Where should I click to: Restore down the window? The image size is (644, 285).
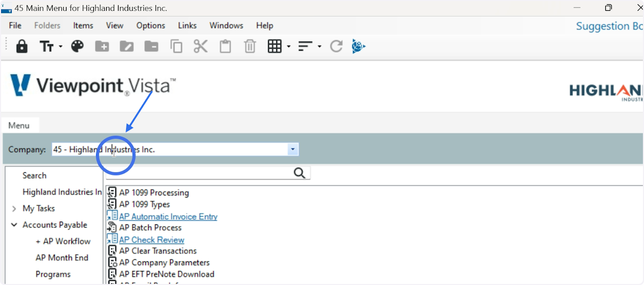(608, 8)
